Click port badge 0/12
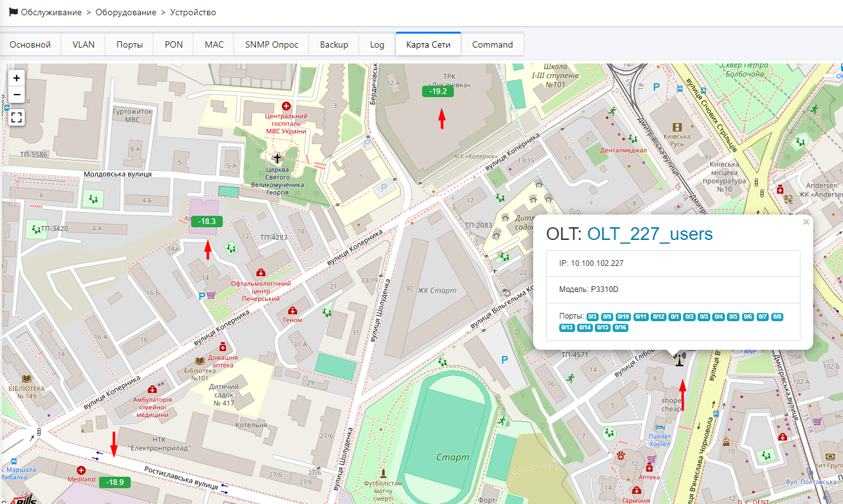843x504 pixels. pos(658,317)
